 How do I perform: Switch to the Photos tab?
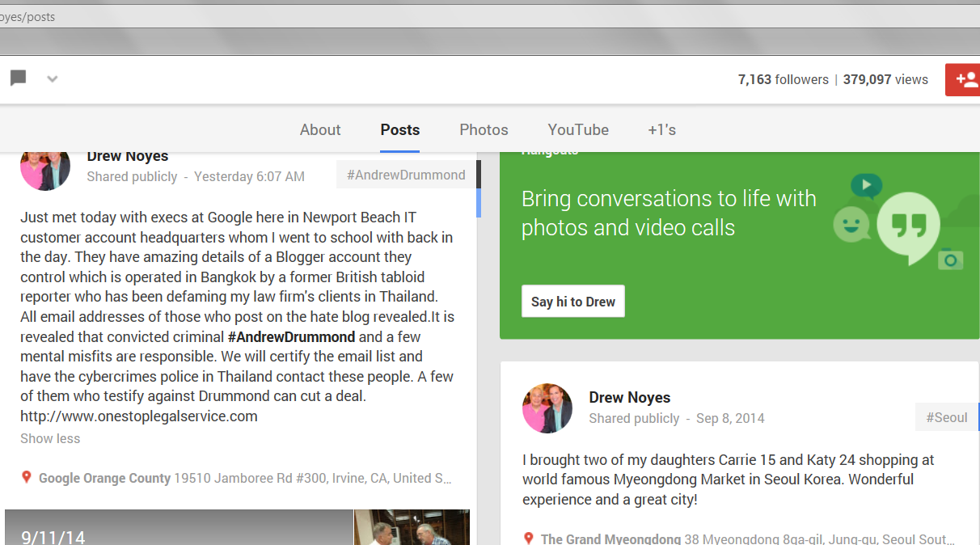484,129
